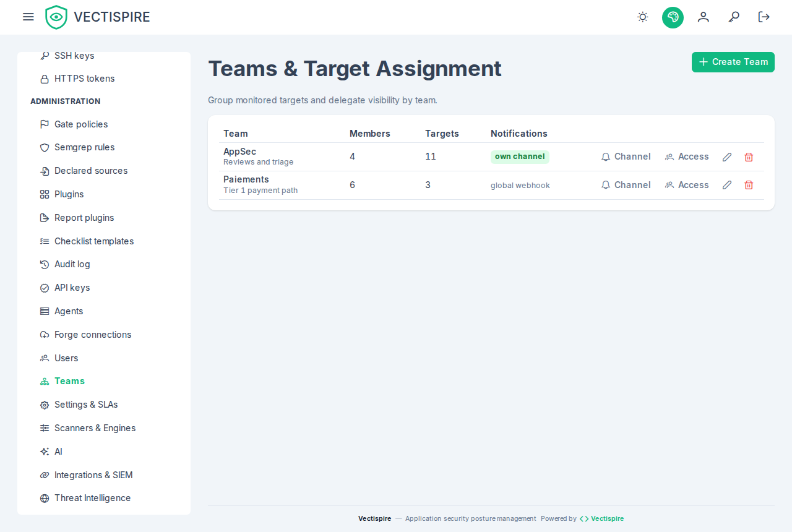792x532 pixels.
Task: Open API keys page
Action: (104, 288)
